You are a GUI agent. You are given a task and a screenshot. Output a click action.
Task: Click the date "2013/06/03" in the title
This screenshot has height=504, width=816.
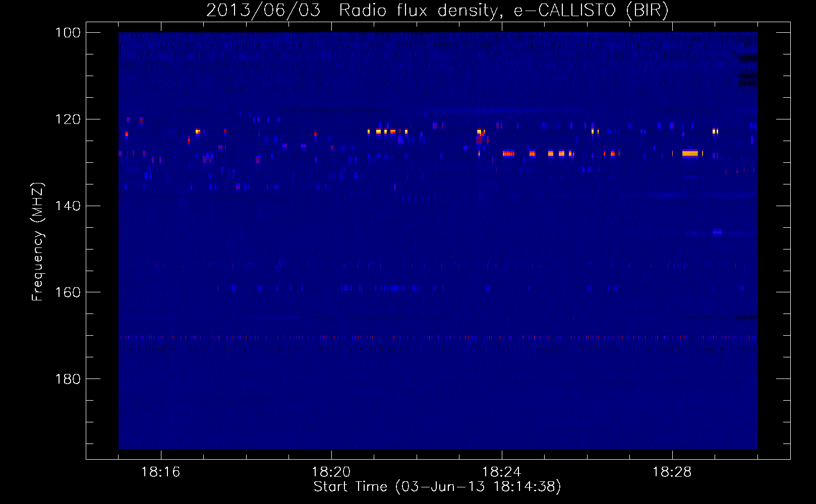pos(263,10)
